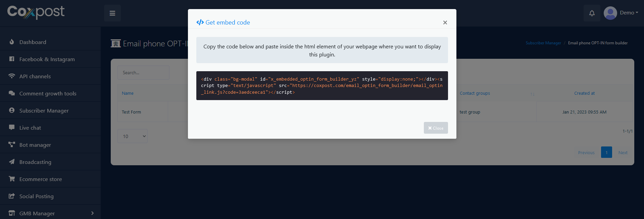The image size is (644, 219).
Task: Toggle the sidebar with hamburger button
Action: click(x=112, y=13)
